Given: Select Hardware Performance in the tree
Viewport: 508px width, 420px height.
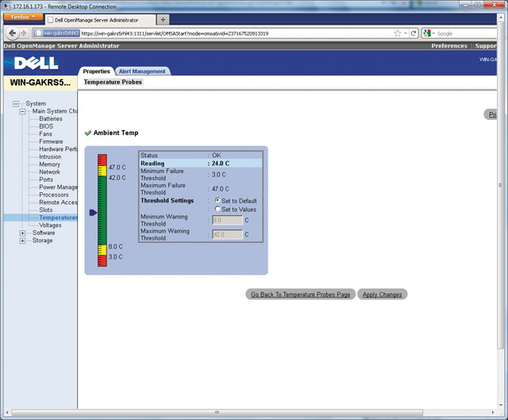Looking at the screenshot, I should click(58, 149).
